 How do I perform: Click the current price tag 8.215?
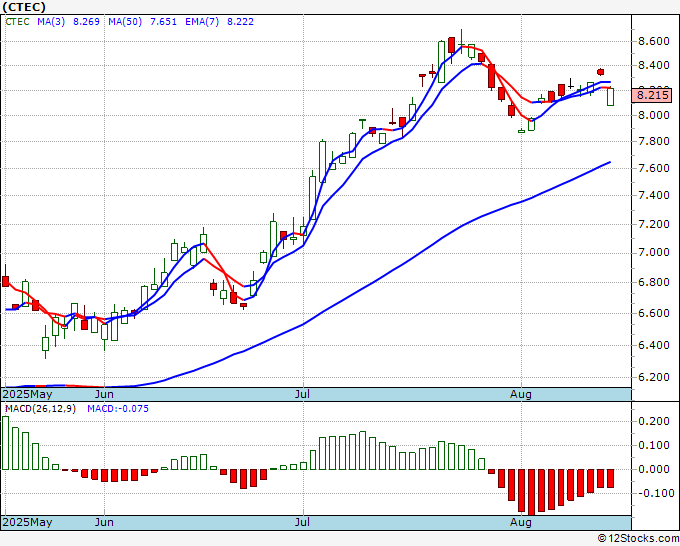coord(652,95)
